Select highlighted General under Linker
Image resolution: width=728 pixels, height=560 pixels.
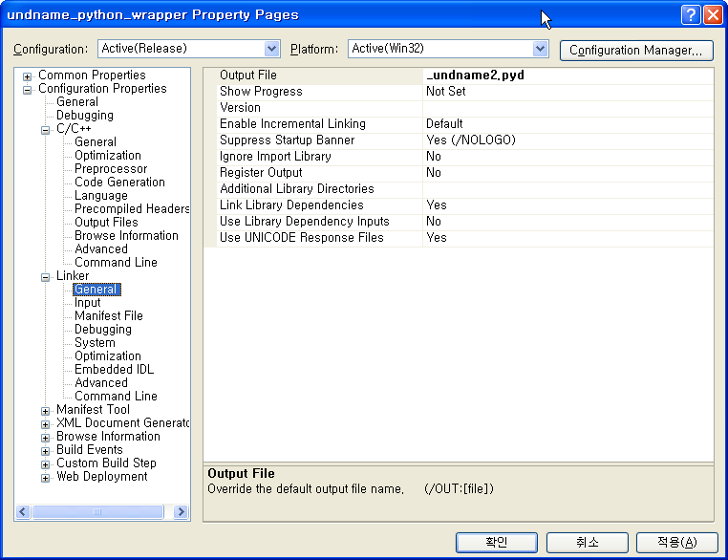96,290
